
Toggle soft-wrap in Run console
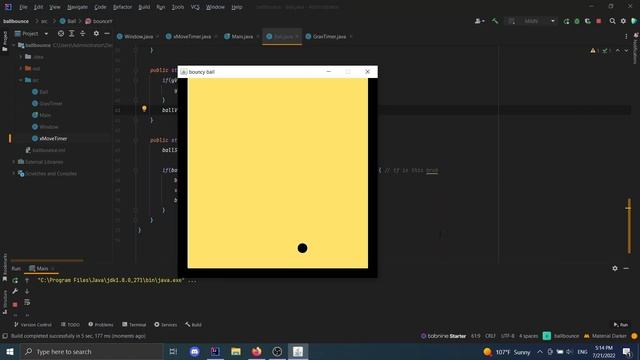point(27,302)
